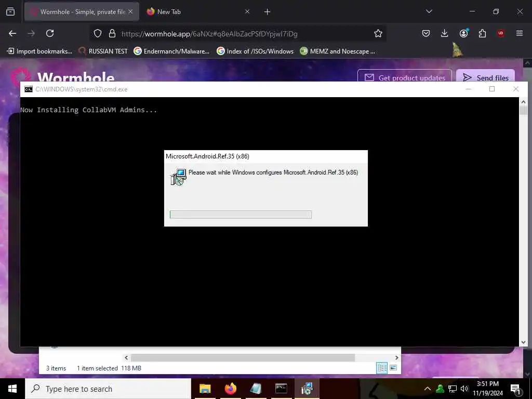Open MEMZ and Noescape bookmark
The height and width of the screenshot is (399, 532).
[x=338, y=51]
